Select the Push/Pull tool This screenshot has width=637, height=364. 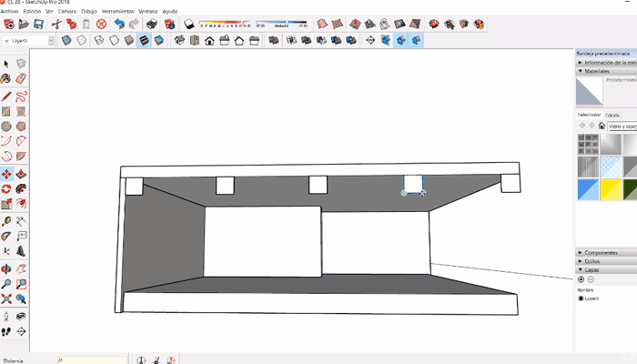pyautogui.click(x=21, y=175)
